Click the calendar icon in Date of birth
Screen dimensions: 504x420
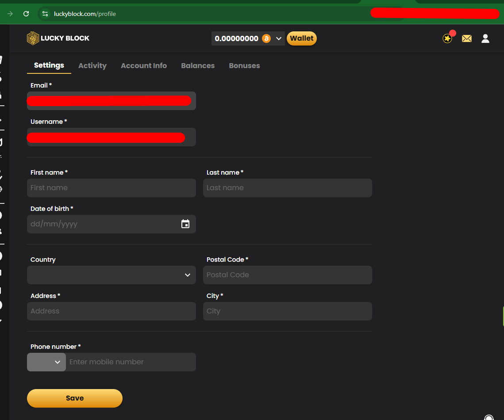[185, 224]
